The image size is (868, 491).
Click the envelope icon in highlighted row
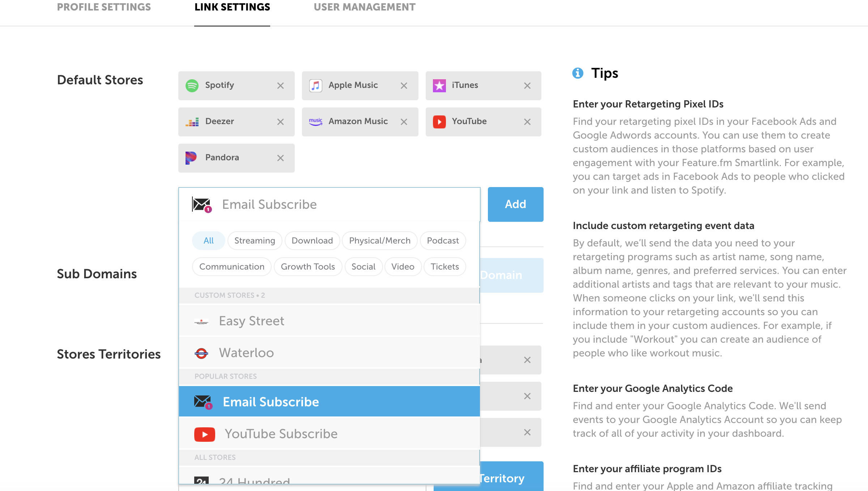pos(203,402)
